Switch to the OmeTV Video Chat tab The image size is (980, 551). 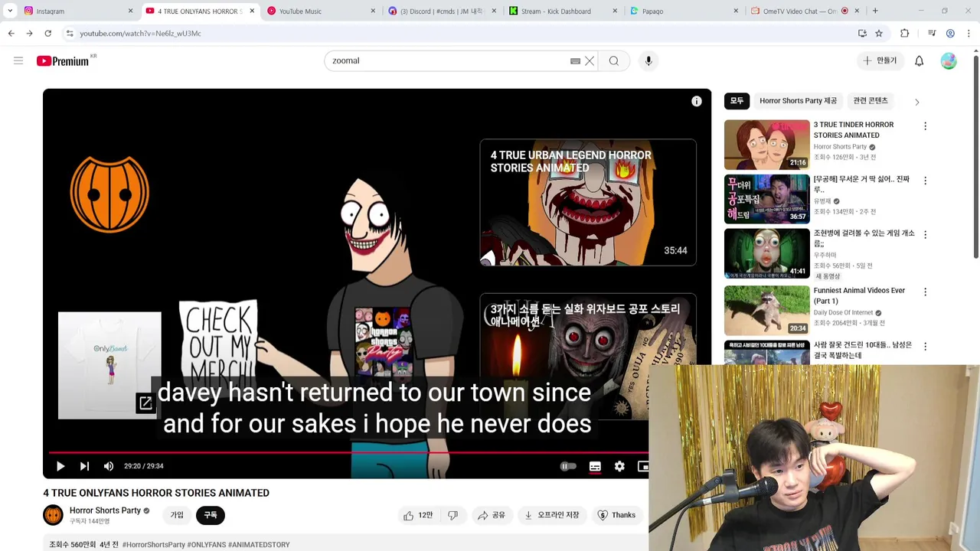(x=805, y=11)
